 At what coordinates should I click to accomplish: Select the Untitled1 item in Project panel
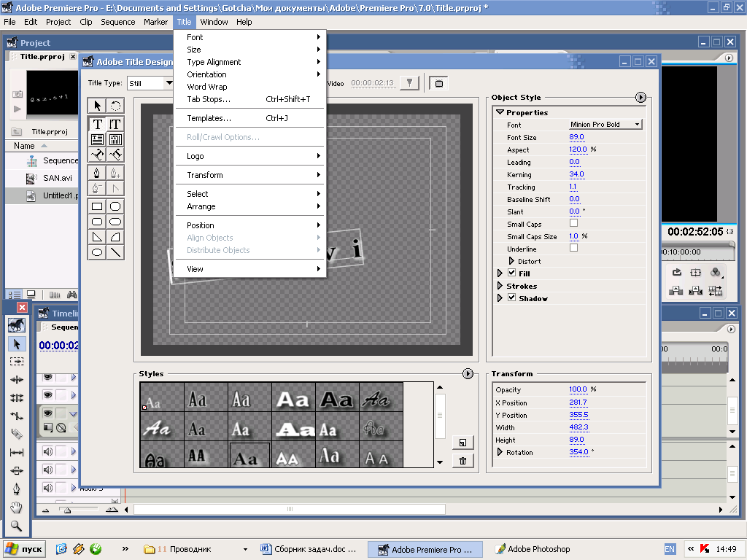point(42,195)
